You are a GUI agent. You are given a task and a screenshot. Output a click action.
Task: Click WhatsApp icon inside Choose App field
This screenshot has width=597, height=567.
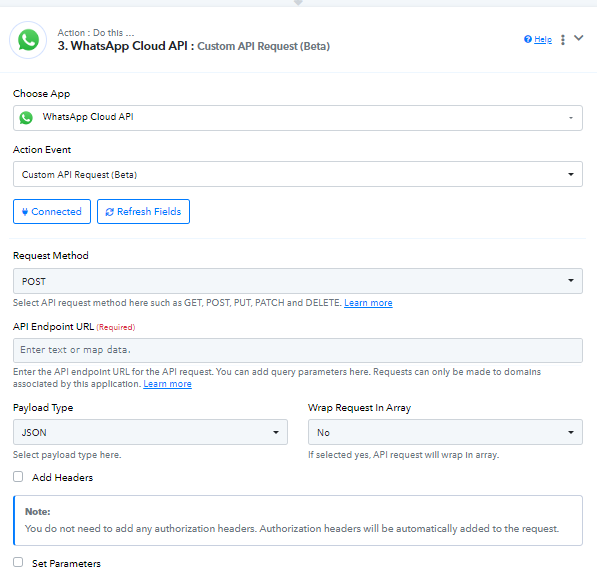26,118
